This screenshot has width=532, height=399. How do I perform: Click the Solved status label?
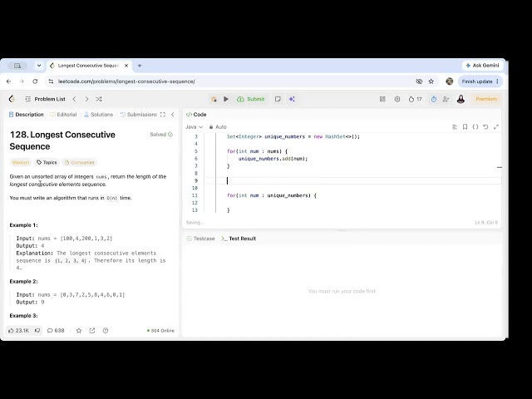[161, 135]
